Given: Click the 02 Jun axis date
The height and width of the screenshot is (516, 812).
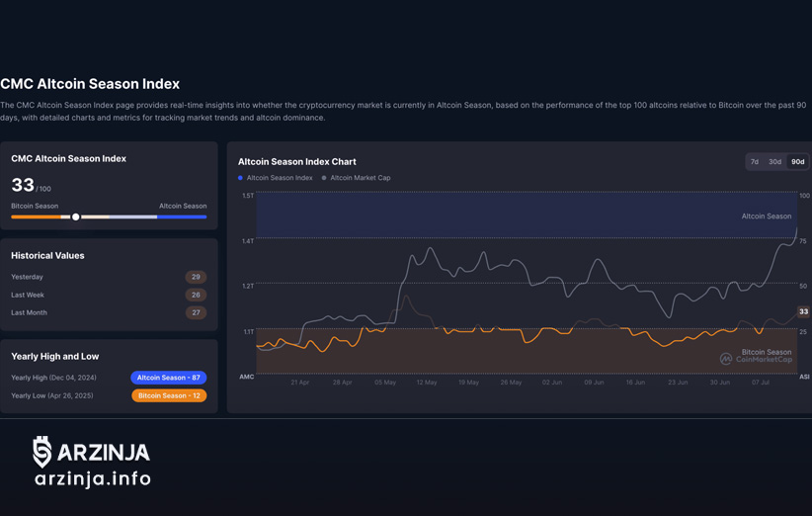Looking at the screenshot, I should pos(552,383).
